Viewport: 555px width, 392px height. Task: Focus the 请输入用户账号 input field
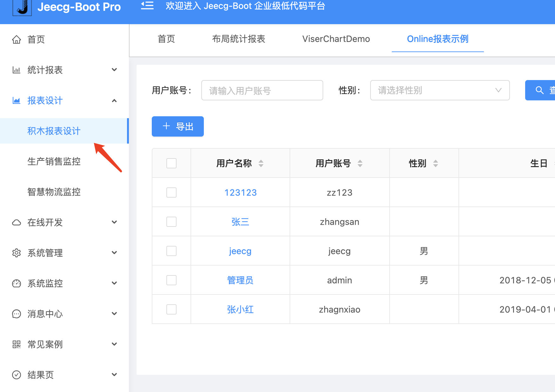click(x=262, y=91)
